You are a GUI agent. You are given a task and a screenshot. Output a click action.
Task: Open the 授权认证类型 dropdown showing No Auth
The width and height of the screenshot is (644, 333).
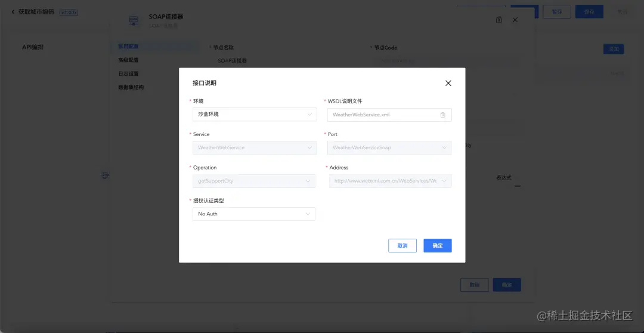coord(254,214)
